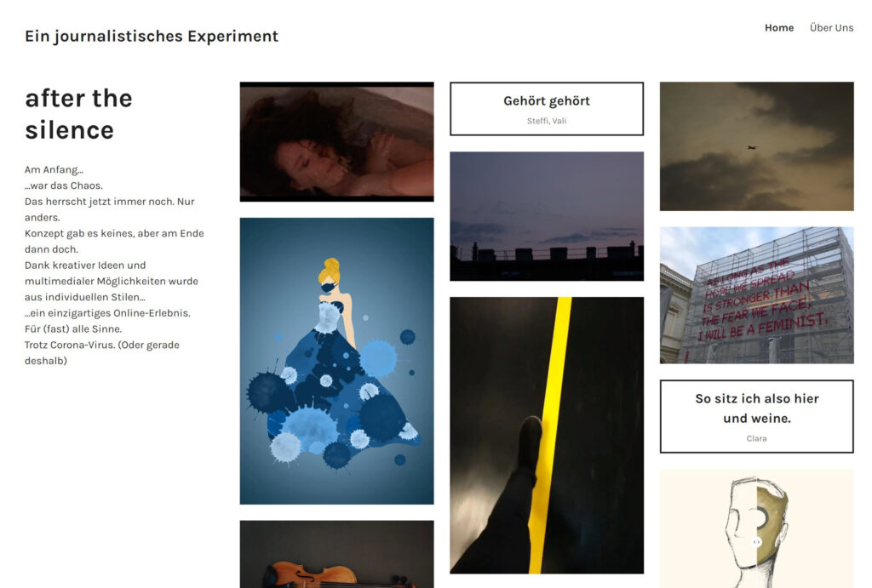Open the Home menu item
The height and width of the screenshot is (588, 872).
(x=778, y=28)
